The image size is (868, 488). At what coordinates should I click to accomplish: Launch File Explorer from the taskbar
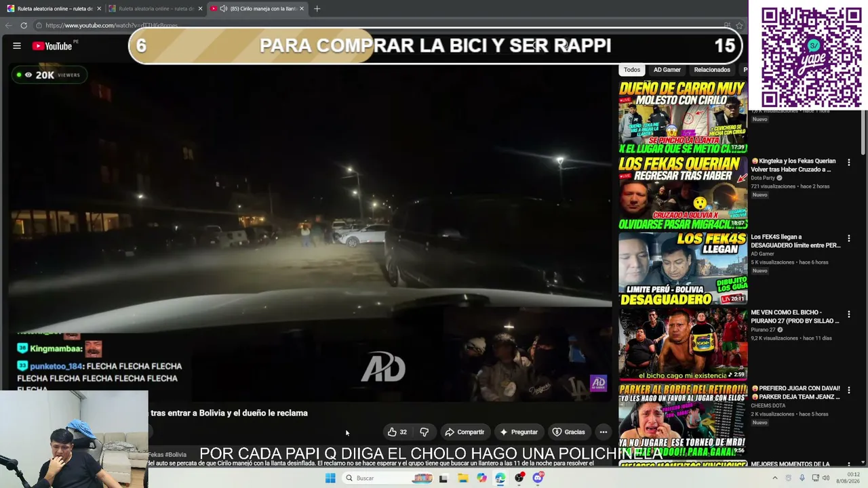click(462, 478)
